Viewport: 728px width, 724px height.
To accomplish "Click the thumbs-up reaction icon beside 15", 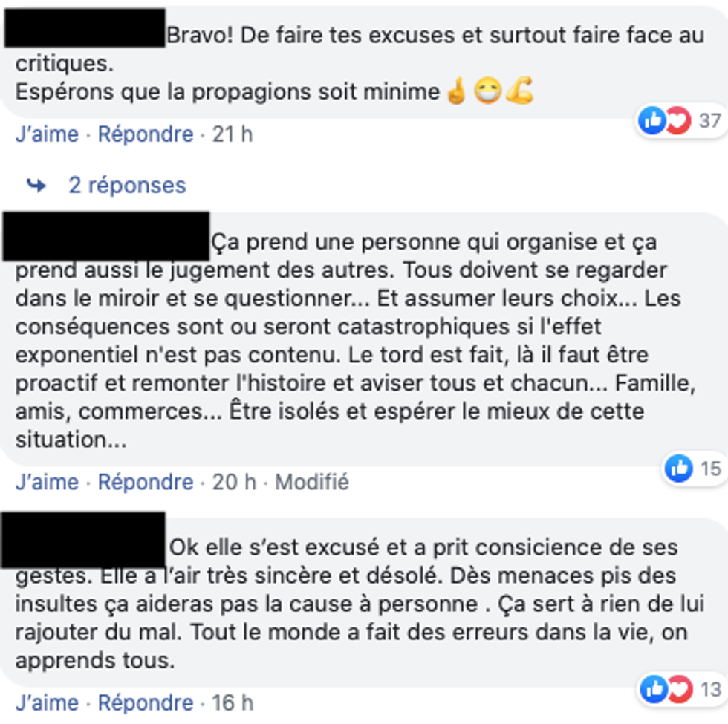I will tap(679, 469).
